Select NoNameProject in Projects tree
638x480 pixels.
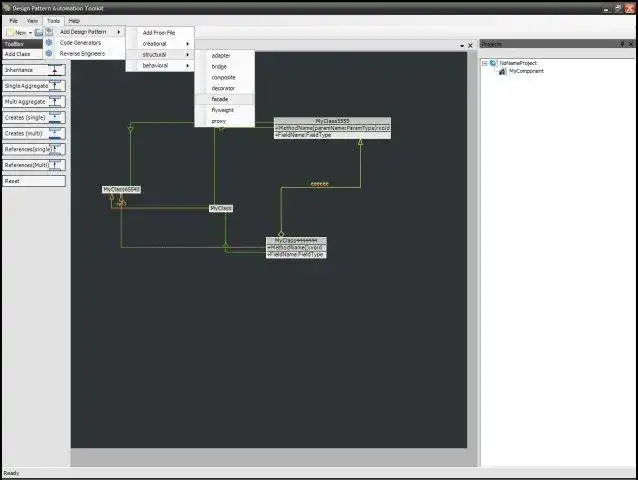(518, 63)
